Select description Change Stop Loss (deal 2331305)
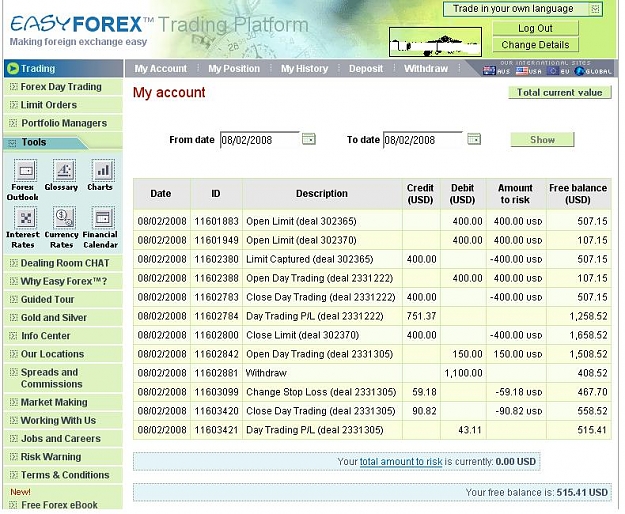Viewport: 625px width, 514px height. click(x=321, y=392)
